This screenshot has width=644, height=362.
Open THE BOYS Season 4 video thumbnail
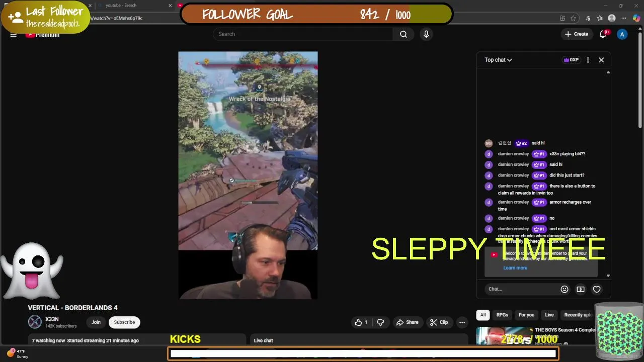(x=504, y=336)
